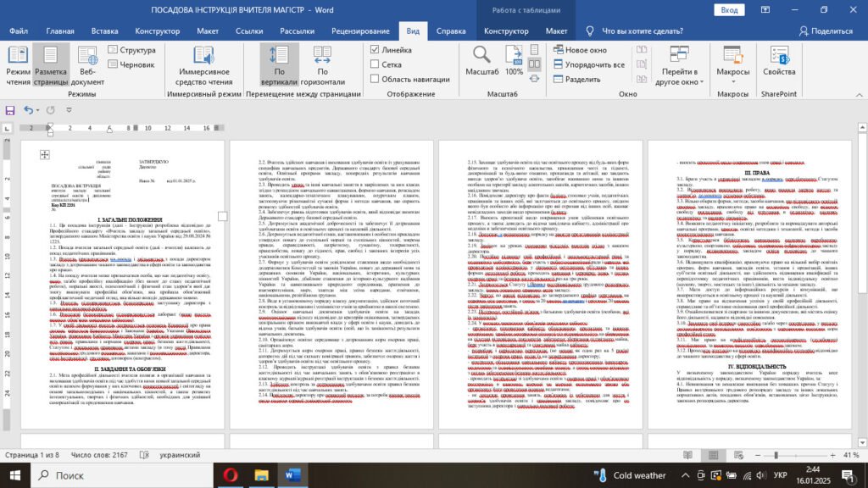Select Разметка страницы view mode

click(x=50, y=65)
